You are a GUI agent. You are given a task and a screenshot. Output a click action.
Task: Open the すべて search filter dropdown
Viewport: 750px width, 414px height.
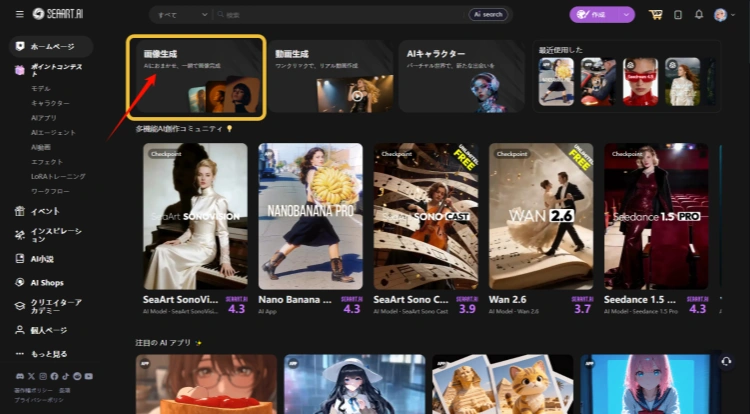[183, 15]
